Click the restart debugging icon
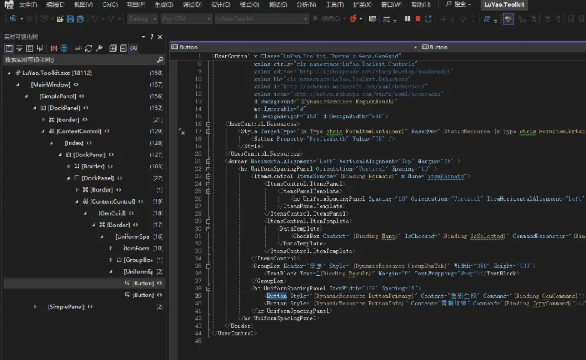The image size is (586, 360). 428,18
